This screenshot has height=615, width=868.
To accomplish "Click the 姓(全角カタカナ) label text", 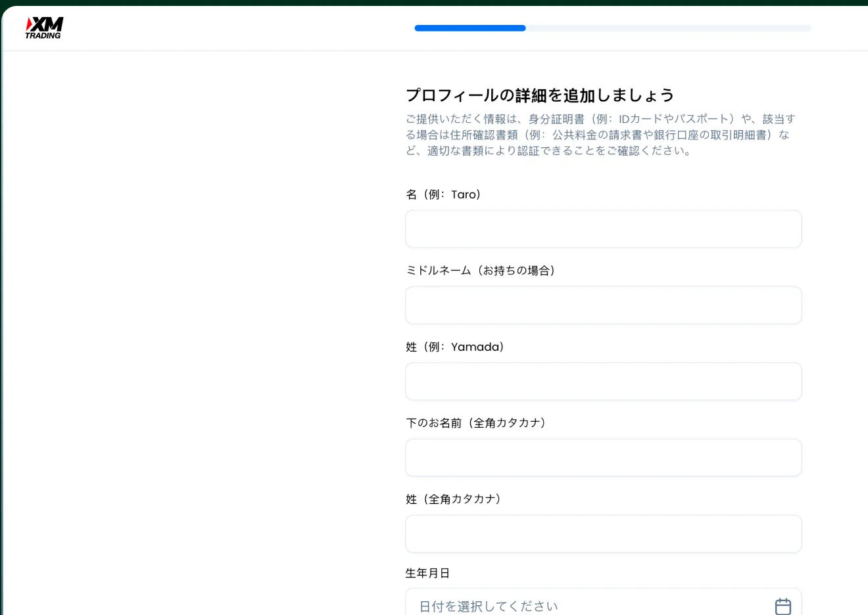I will coord(454,499).
